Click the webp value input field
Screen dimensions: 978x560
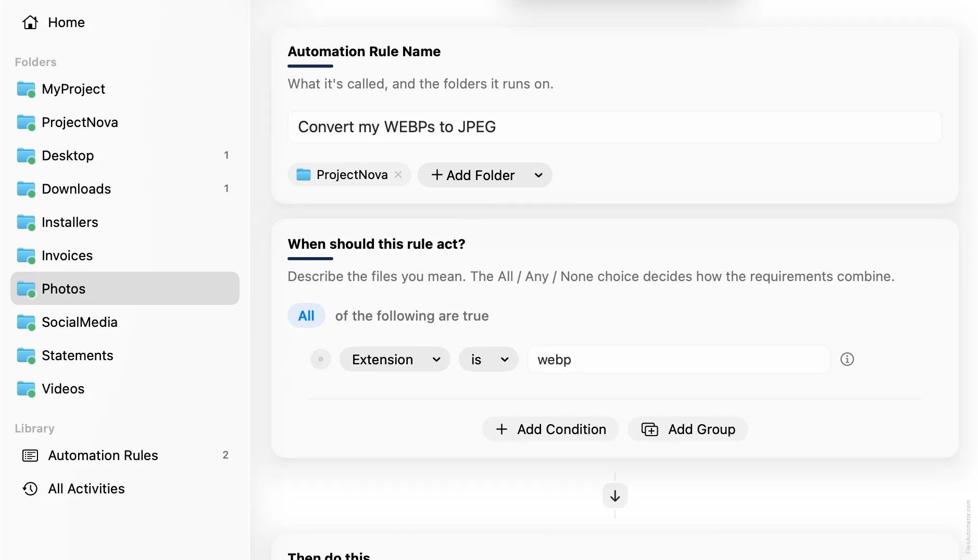coord(679,360)
